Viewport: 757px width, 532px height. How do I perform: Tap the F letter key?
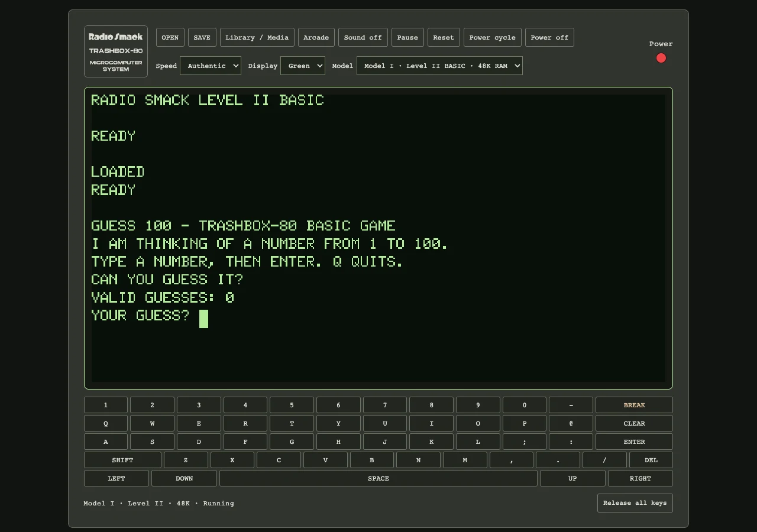[x=245, y=442]
